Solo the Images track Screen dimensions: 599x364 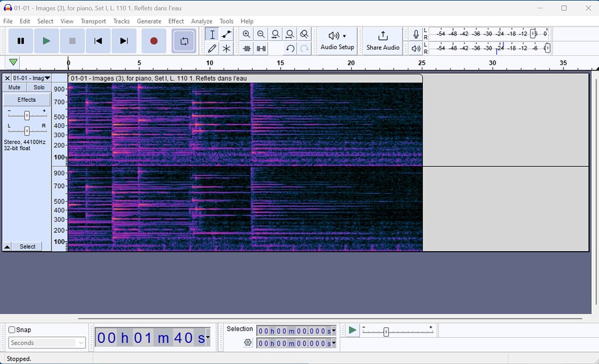coord(39,86)
